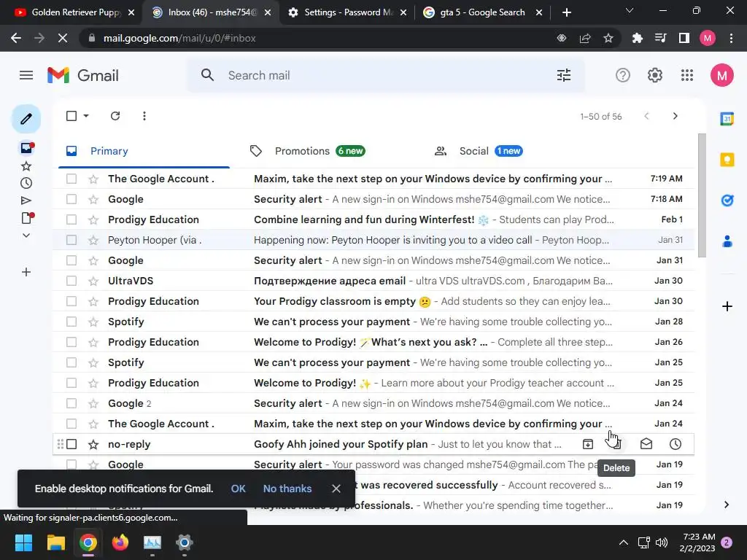
Task: Toggle the select all messages checkbox
Action: 71,116
